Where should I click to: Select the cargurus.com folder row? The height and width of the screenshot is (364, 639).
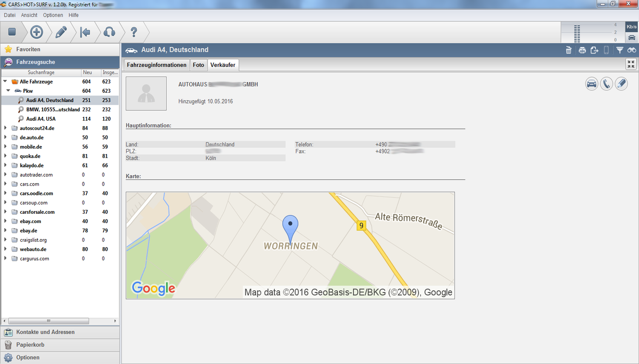[60, 258]
